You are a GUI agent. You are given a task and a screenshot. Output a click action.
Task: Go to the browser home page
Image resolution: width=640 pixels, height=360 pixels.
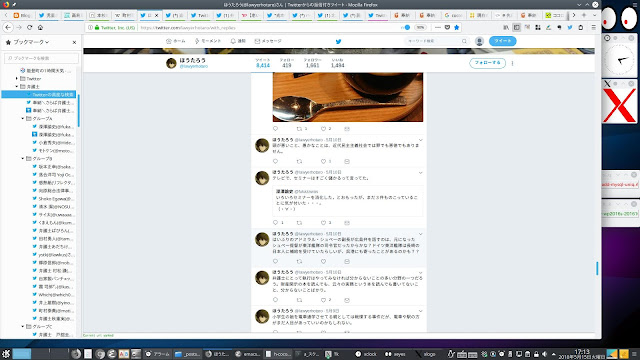tap(40, 27)
